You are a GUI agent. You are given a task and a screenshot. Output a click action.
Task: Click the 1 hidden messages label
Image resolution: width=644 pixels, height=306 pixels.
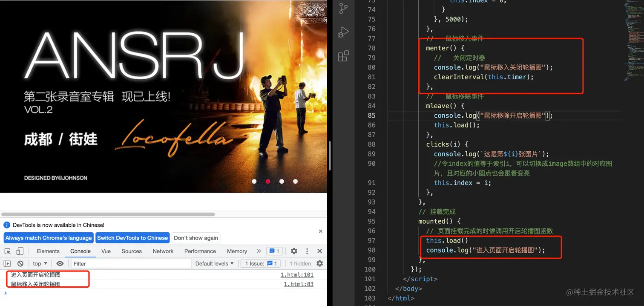300,263
